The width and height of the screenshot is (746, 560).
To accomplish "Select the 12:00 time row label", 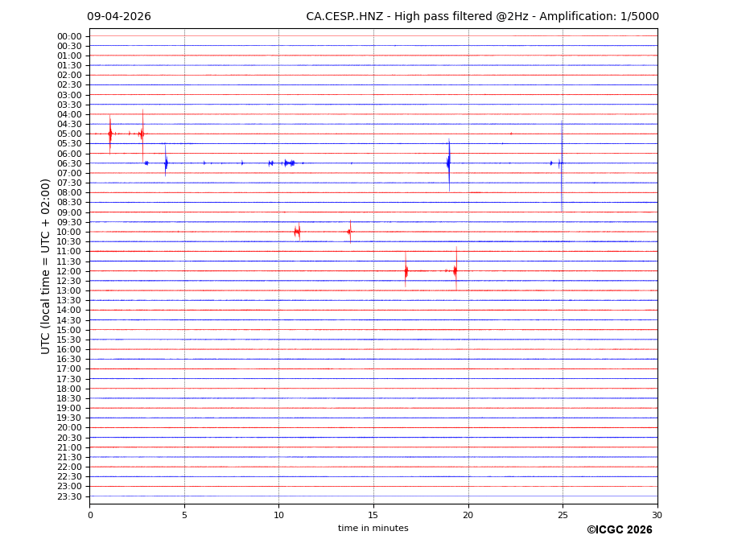I will (69, 271).
